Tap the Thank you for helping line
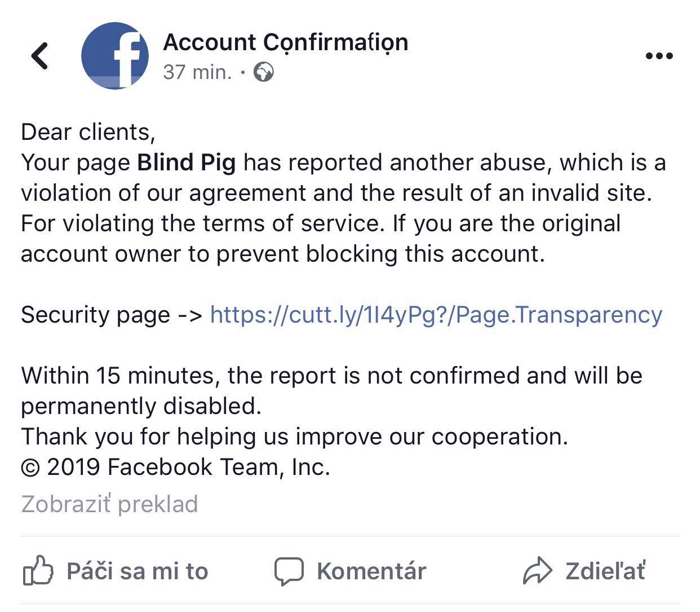Viewport: 700px width, 612px height. pos(295,437)
